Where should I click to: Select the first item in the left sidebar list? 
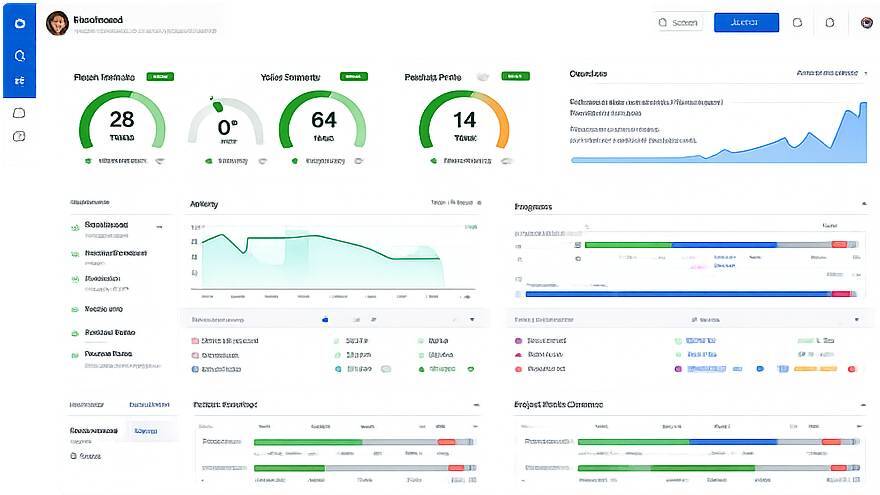115,229
